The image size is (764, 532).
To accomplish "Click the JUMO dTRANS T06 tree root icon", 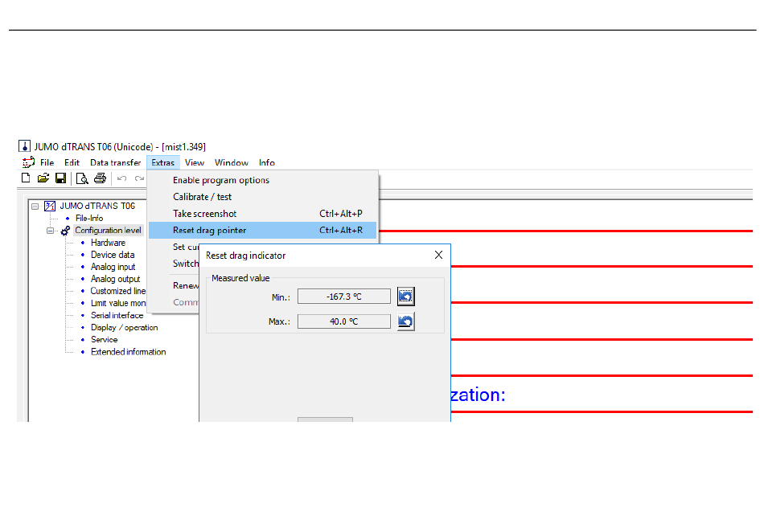I will tap(50, 206).
